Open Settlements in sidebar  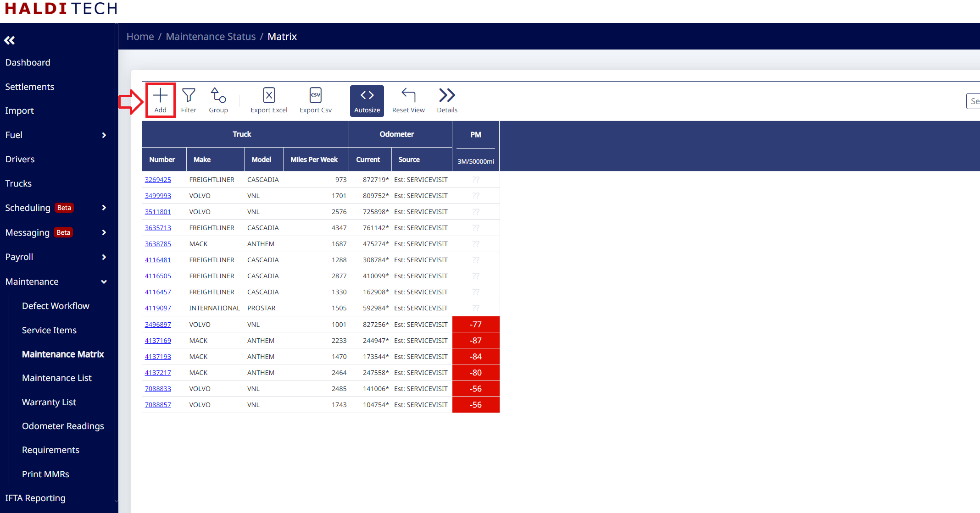[30, 87]
